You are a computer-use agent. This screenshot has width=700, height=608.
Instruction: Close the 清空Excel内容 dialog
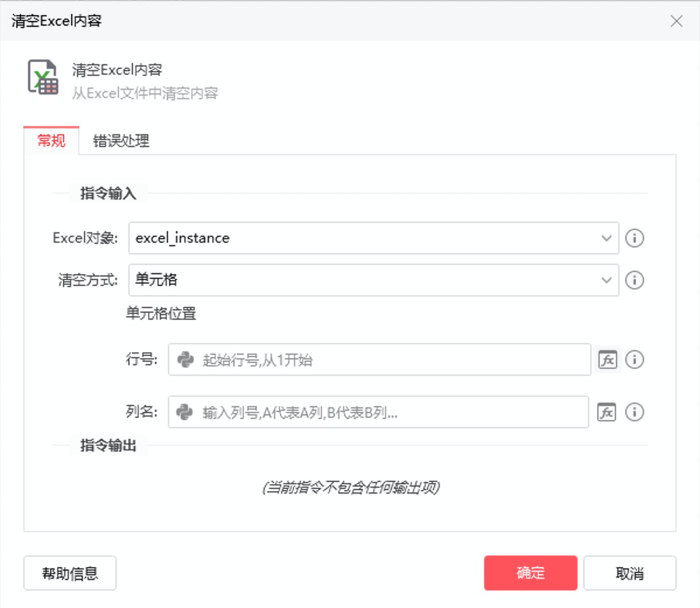[677, 21]
